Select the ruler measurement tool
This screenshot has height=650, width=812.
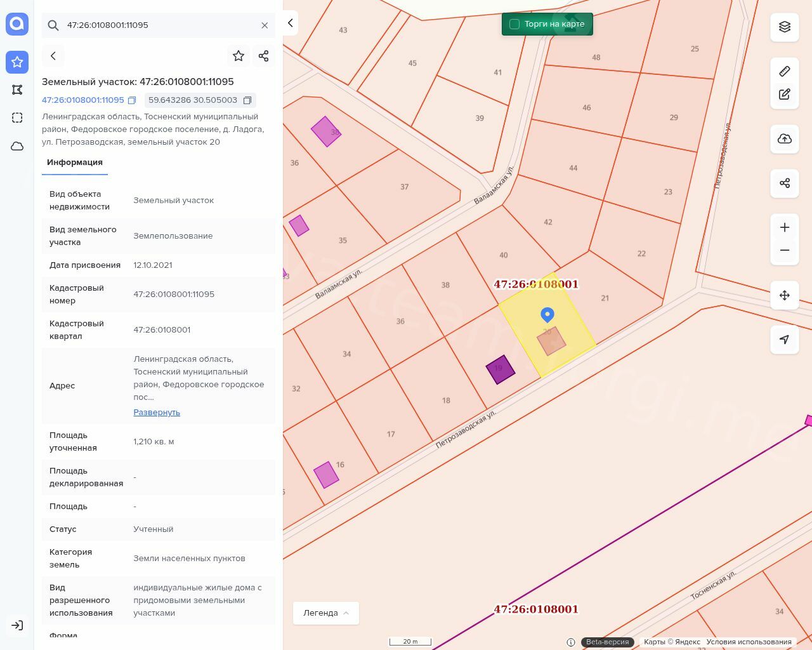tap(785, 71)
